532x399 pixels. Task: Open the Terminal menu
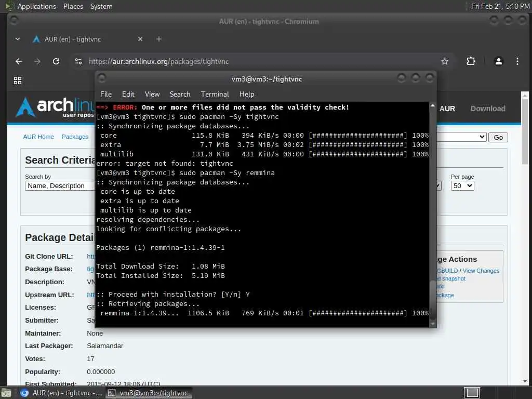tap(215, 95)
